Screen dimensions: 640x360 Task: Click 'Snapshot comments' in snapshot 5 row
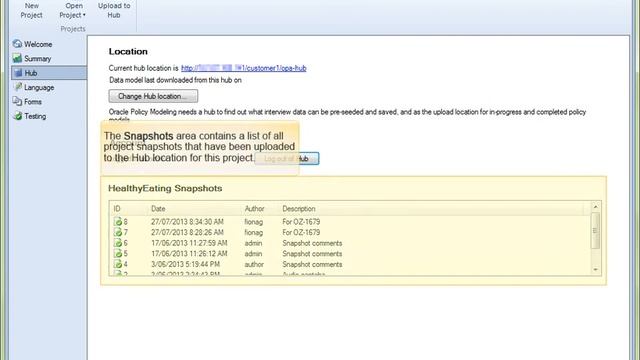click(x=312, y=253)
